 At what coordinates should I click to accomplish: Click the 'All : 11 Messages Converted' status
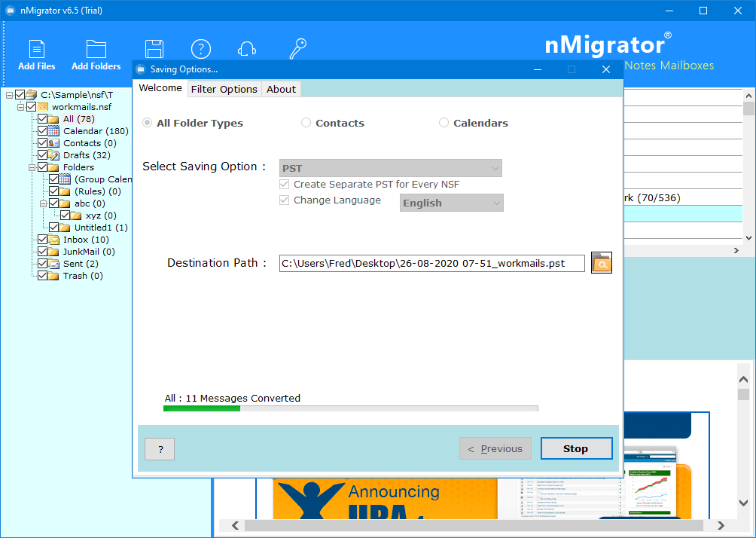pyautogui.click(x=233, y=398)
